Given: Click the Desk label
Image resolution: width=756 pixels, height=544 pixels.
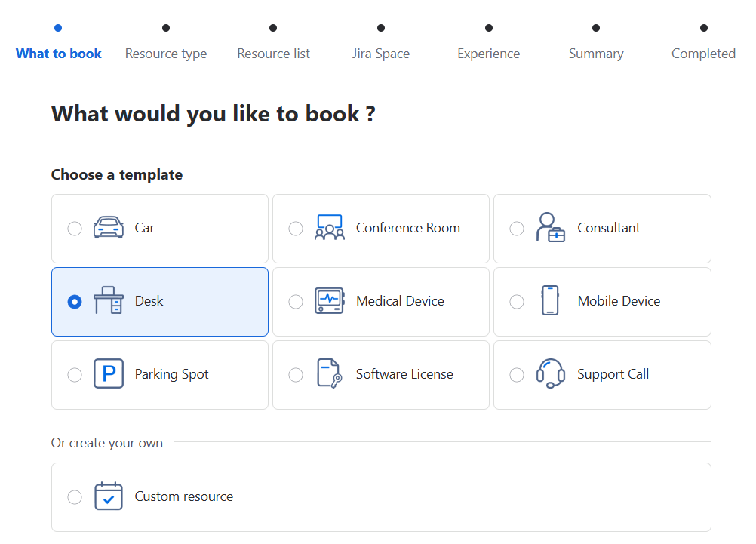Looking at the screenshot, I should (x=149, y=301).
